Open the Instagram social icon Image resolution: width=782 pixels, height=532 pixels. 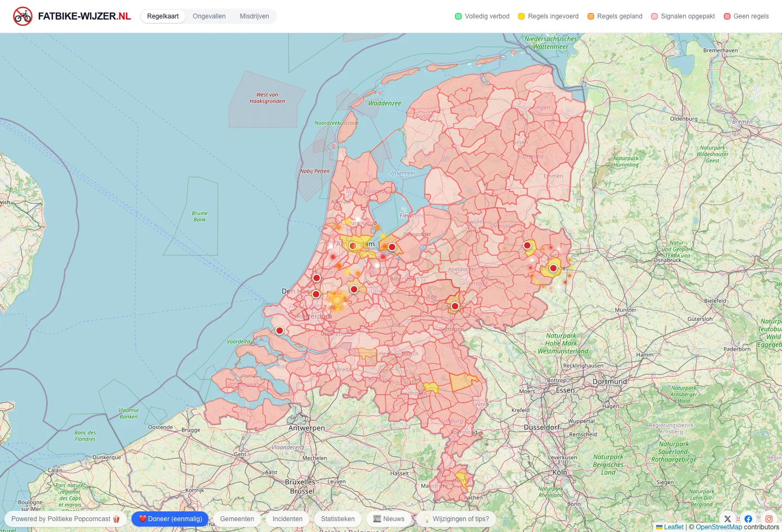pyautogui.click(x=769, y=519)
